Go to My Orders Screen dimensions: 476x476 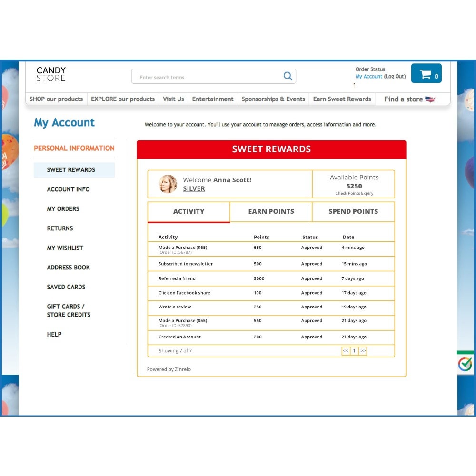(63, 209)
